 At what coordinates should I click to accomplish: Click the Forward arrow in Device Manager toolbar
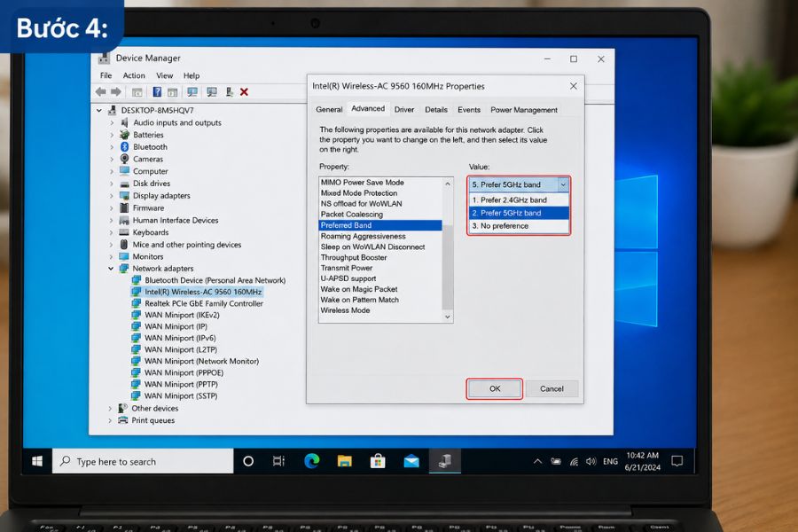pos(116,91)
